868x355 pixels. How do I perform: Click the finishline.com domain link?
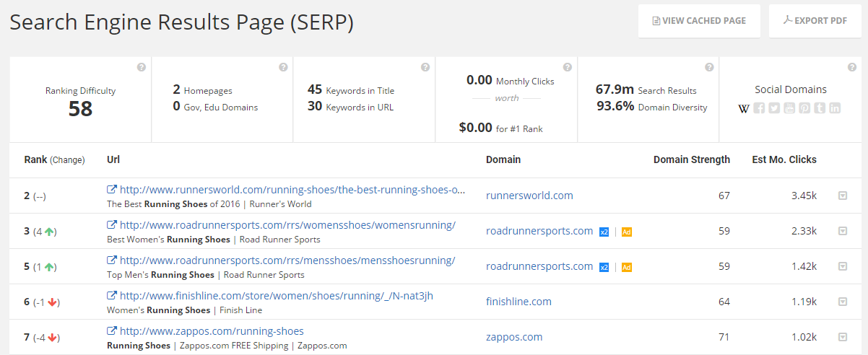(x=518, y=302)
